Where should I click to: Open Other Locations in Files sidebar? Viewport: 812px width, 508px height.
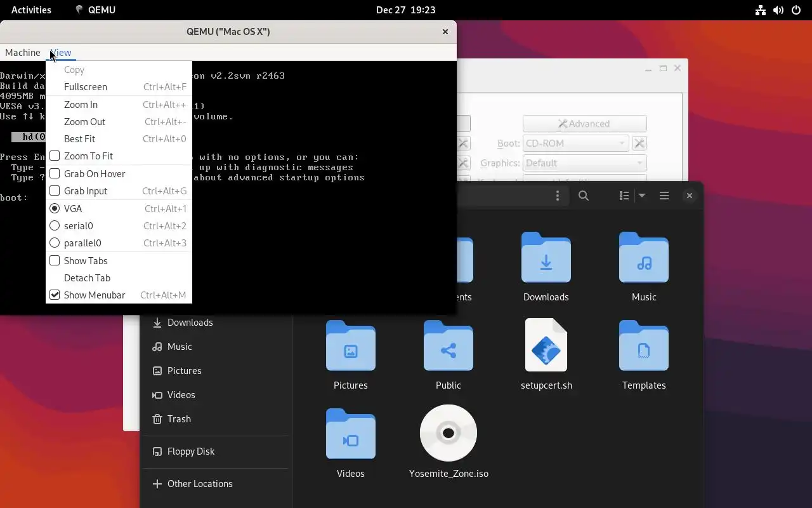216,484
